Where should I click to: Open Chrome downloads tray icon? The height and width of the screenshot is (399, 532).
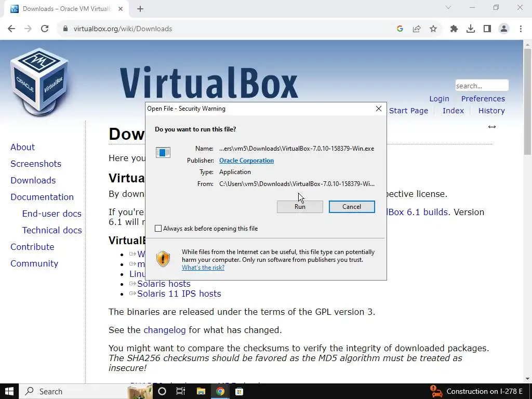pos(471,29)
